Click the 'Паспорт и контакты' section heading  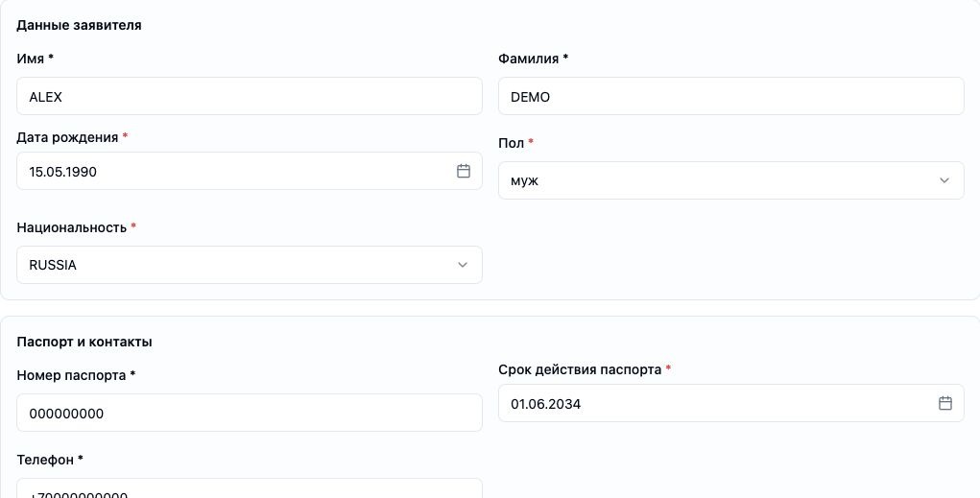click(84, 342)
